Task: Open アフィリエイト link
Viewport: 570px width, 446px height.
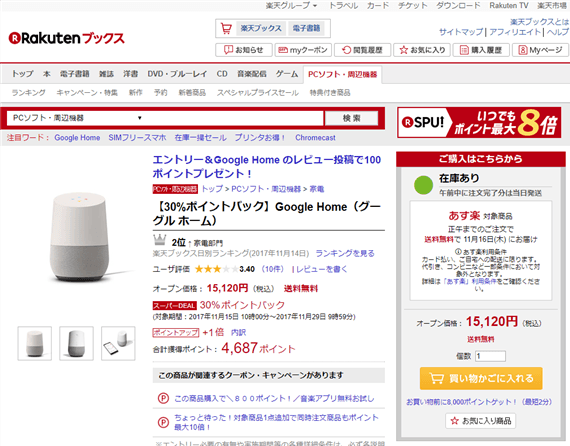Action: pos(515,32)
